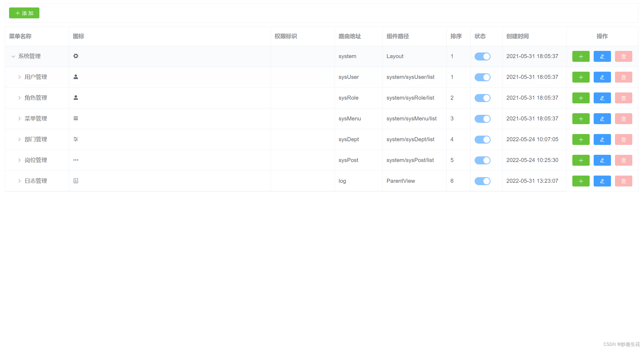The height and width of the screenshot is (349, 644).
Task: Toggle status switch for 菜单管理
Action: tap(482, 119)
